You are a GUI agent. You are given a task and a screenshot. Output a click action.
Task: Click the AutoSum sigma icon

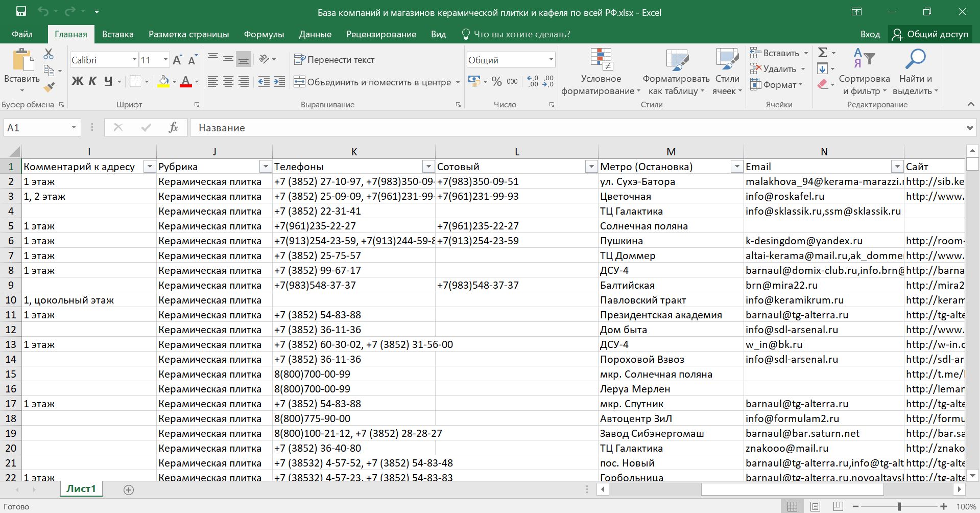(822, 53)
